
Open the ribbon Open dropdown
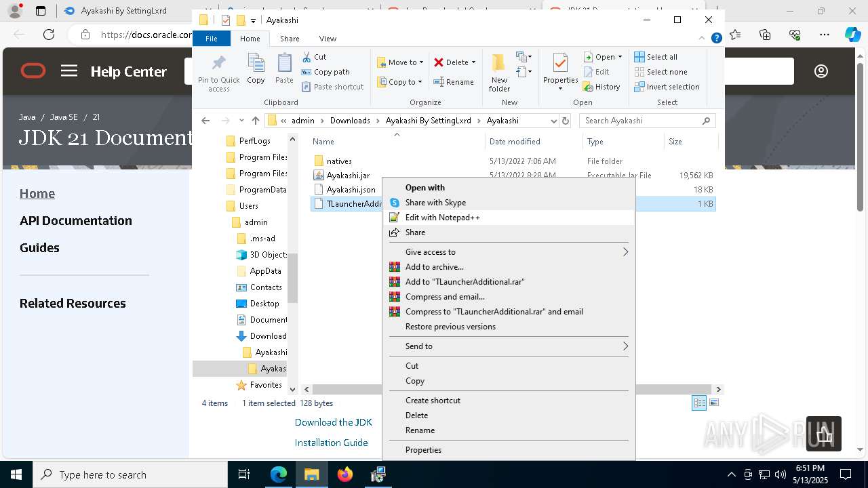click(x=603, y=57)
